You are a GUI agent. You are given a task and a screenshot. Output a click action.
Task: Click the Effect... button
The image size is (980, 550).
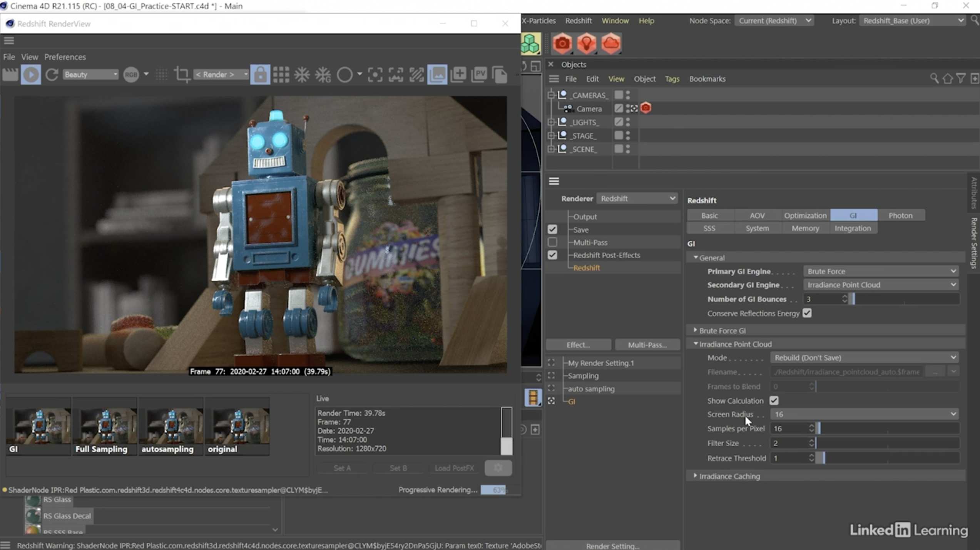coord(578,345)
